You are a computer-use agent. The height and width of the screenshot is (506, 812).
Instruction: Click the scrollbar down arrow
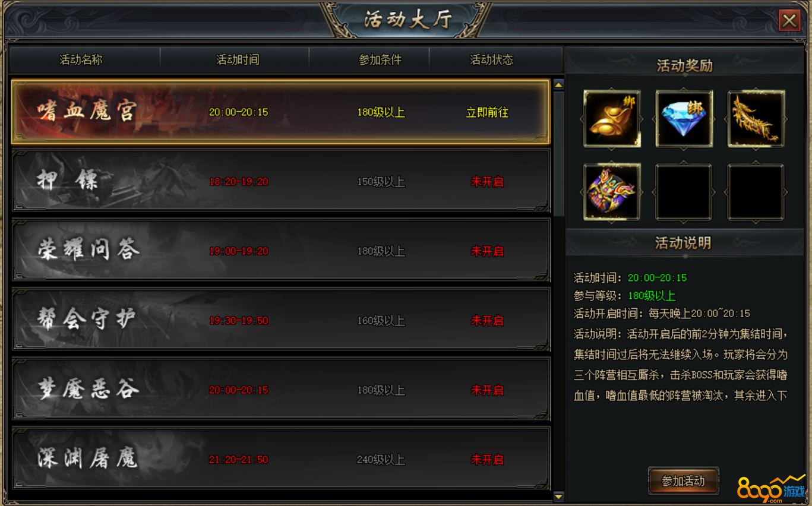(558, 496)
